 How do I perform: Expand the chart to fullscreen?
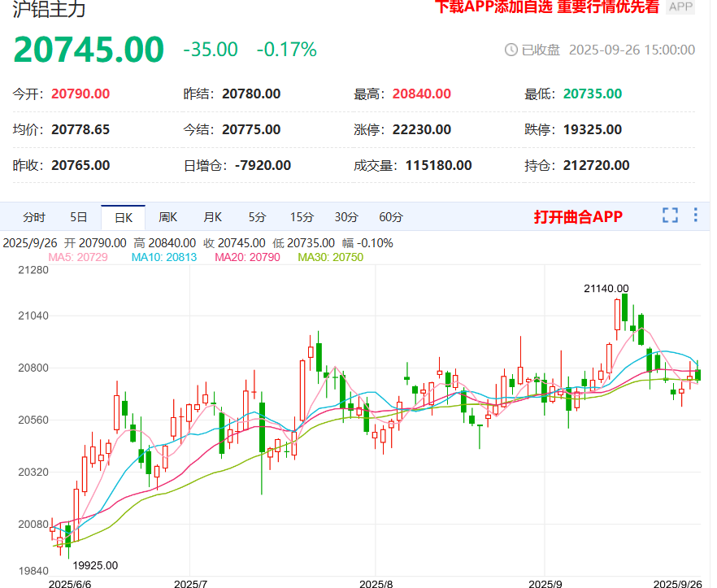pos(670,216)
